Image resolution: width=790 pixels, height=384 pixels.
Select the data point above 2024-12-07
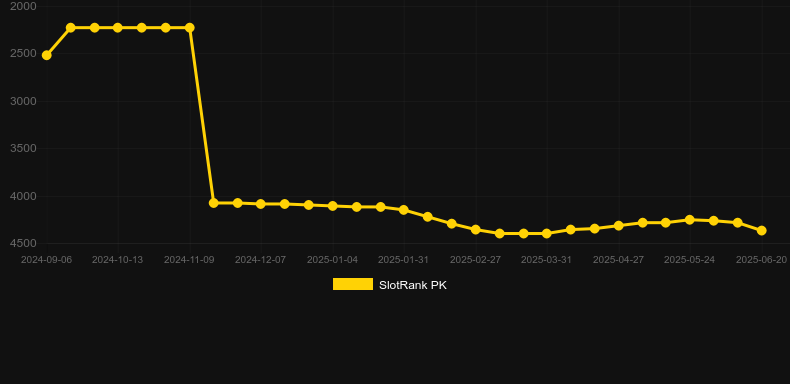point(261,204)
